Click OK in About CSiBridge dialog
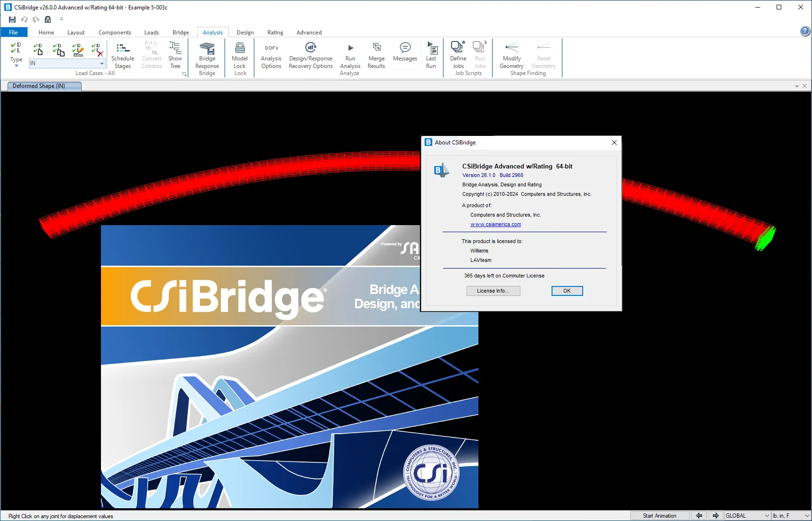812x521 pixels. click(567, 291)
